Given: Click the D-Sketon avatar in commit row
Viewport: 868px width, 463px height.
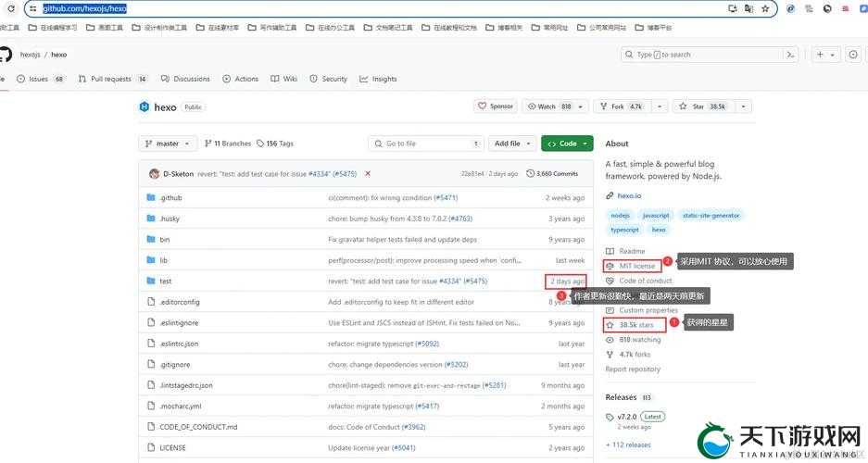Looking at the screenshot, I should tap(155, 174).
